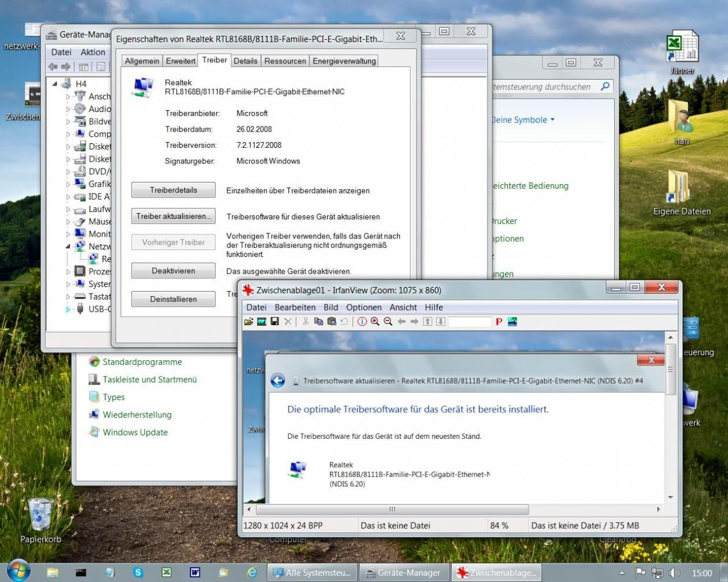Click the open file icon in IrfanView

tap(248, 322)
